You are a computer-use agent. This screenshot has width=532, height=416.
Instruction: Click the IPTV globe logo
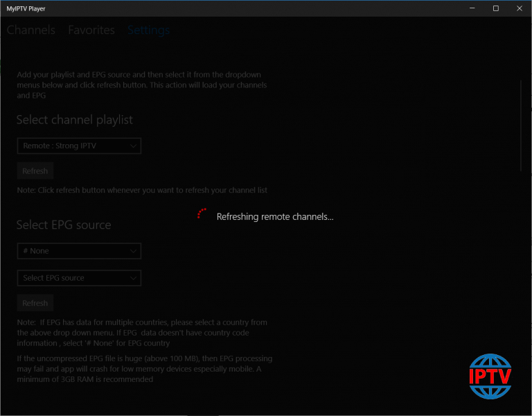coord(490,376)
